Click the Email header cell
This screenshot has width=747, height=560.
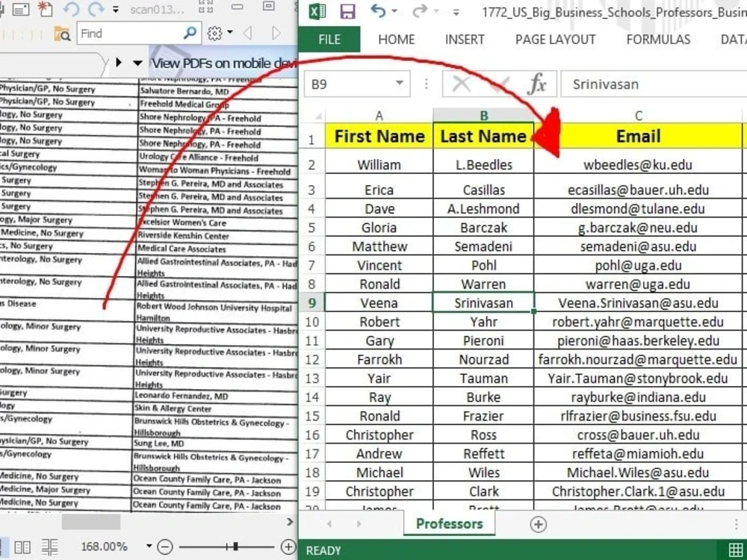click(x=639, y=136)
